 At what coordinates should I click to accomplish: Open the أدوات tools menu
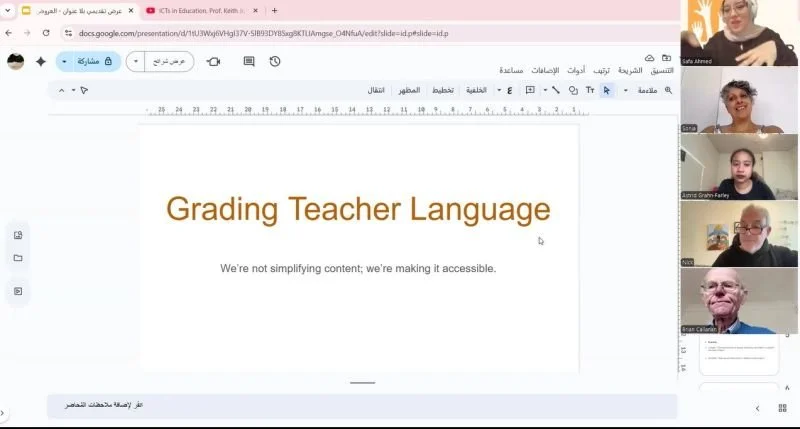576,70
